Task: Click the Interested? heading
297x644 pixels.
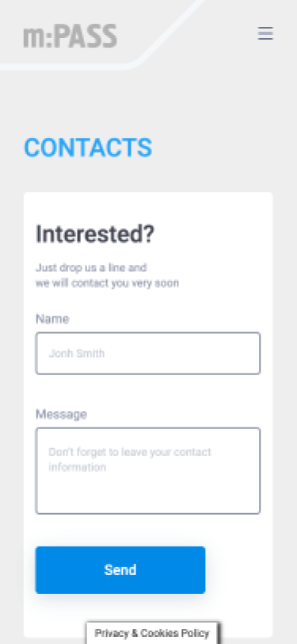Action: [x=95, y=234]
